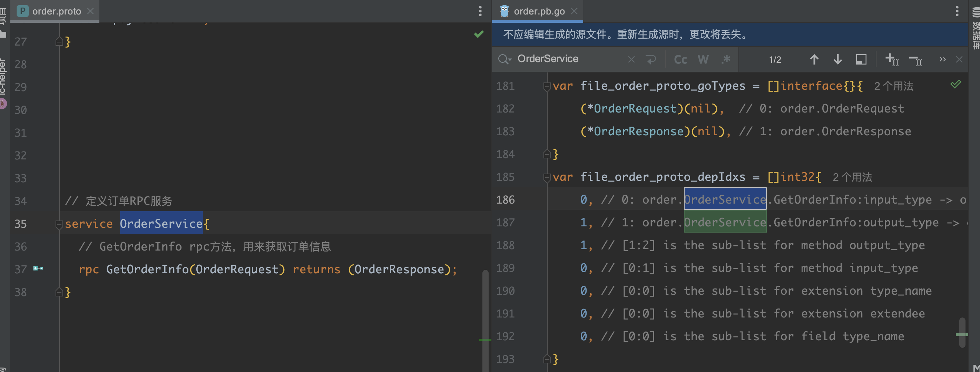Close the order.proto tab
This screenshot has height=372, width=980.
click(x=90, y=11)
